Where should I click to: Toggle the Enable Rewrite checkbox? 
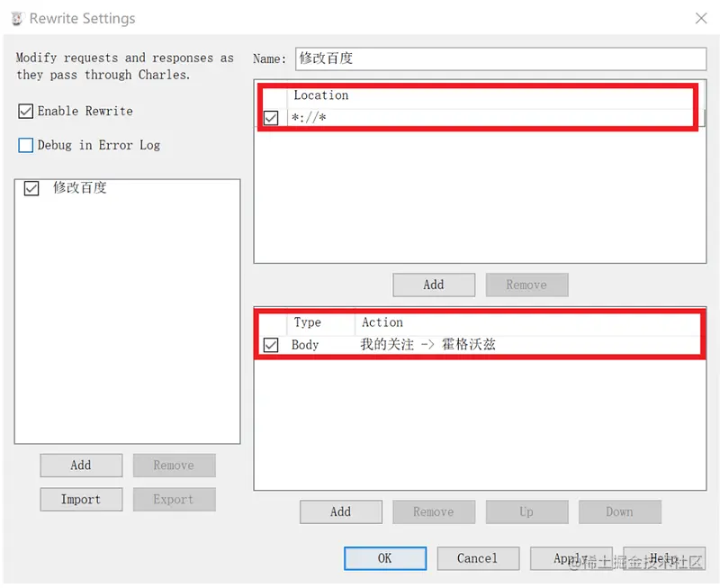26,111
